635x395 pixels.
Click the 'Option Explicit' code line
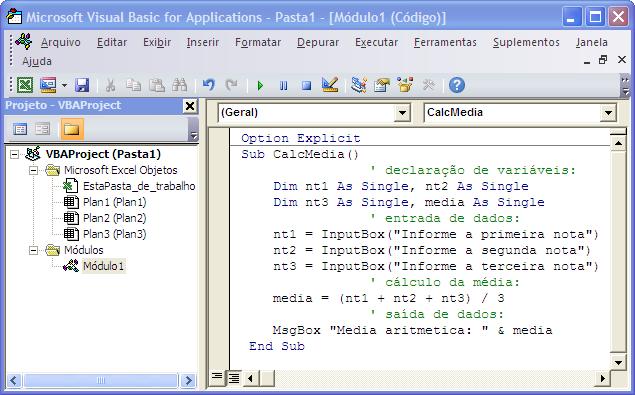tap(300, 138)
